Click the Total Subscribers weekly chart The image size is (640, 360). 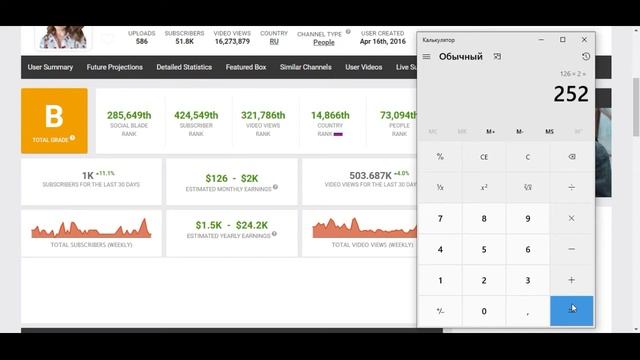click(91, 228)
